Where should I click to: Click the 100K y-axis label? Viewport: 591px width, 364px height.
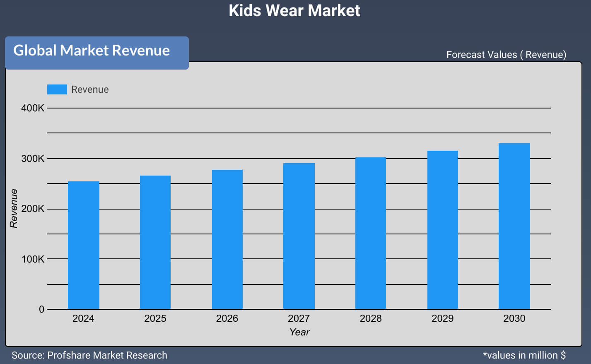(33, 259)
